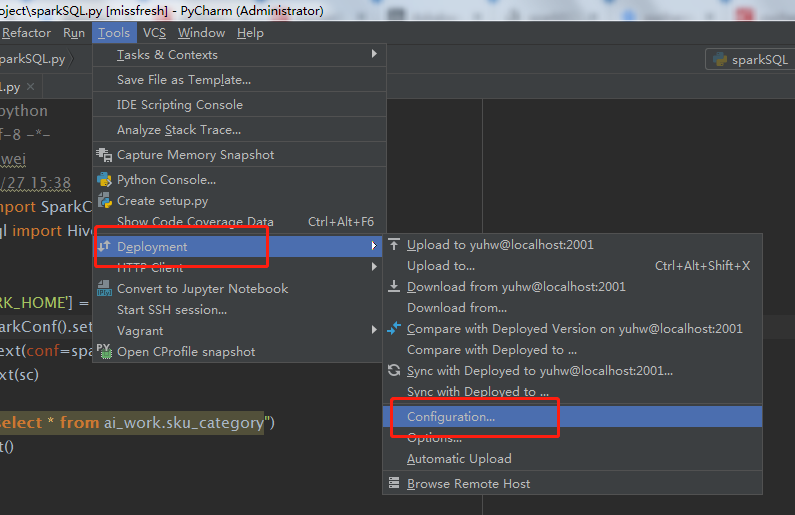Screen dimensions: 795x515
Task: Expand the Deployment submenu arrow
Action: [374, 246]
